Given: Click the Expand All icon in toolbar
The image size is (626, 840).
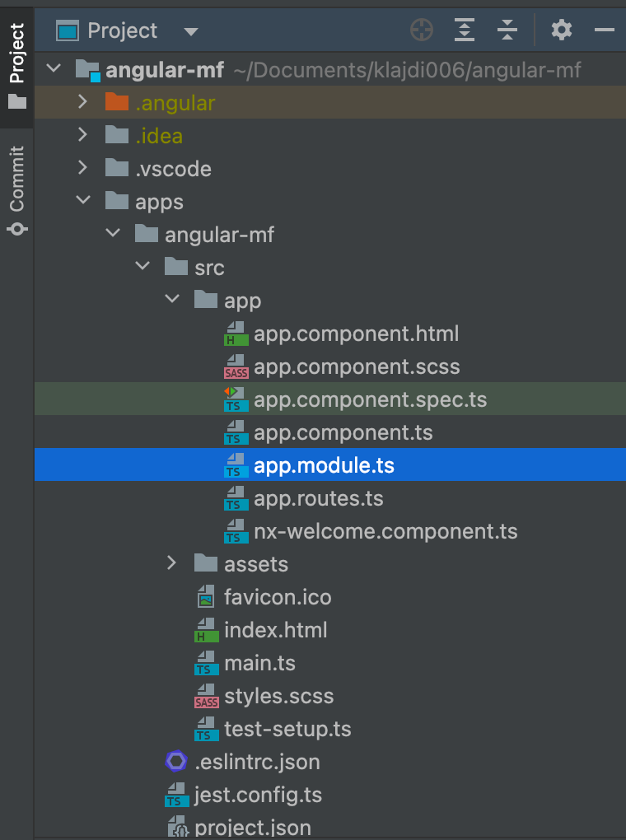Looking at the screenshot, I should pyautogui.click(x=464, y=30).
